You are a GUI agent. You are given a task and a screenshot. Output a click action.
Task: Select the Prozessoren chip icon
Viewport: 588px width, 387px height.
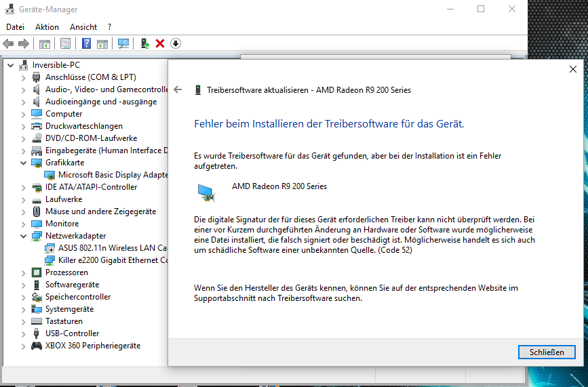point(37,272)
